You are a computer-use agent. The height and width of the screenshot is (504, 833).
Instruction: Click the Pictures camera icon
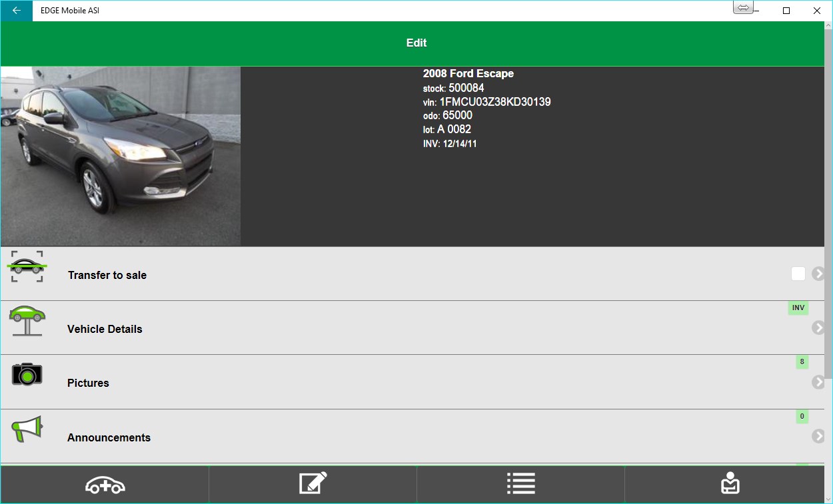[27, 374]
